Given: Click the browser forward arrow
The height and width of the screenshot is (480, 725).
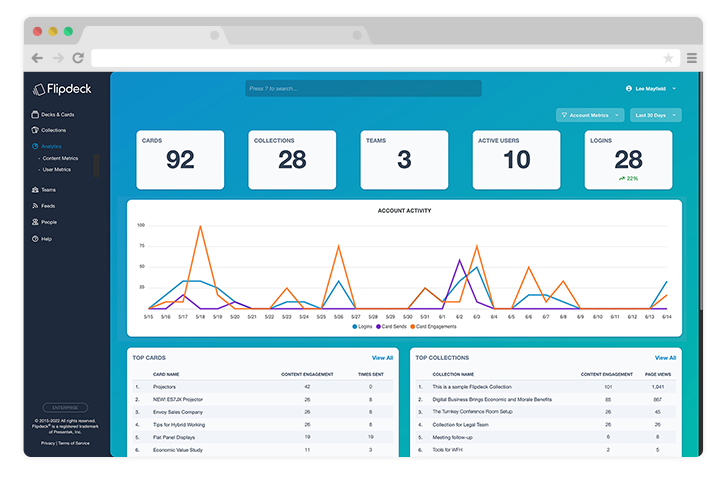Looking at the screenshot, I should click(x=58, y=58).
